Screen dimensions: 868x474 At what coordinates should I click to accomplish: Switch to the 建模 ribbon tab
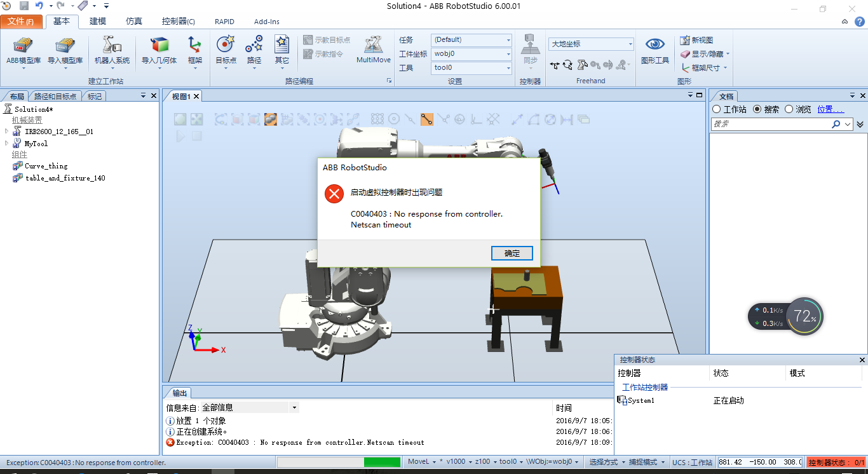[x=98, y=21]
